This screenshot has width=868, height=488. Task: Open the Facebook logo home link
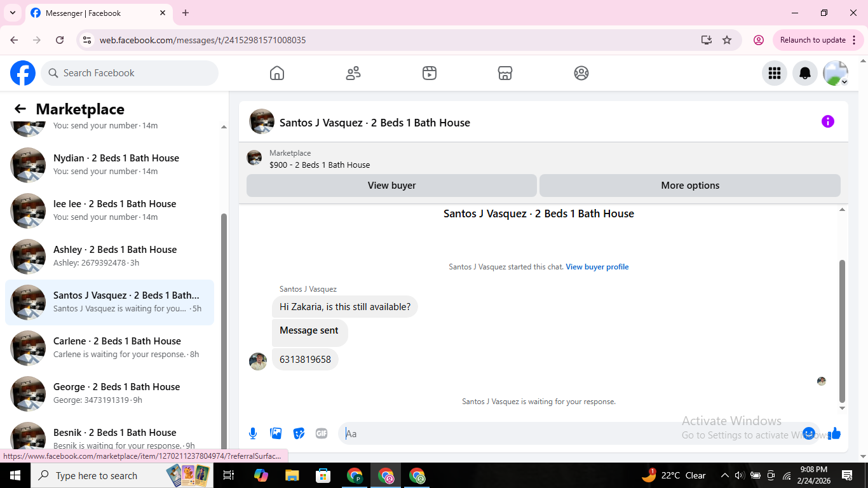[x=23, y=73]
